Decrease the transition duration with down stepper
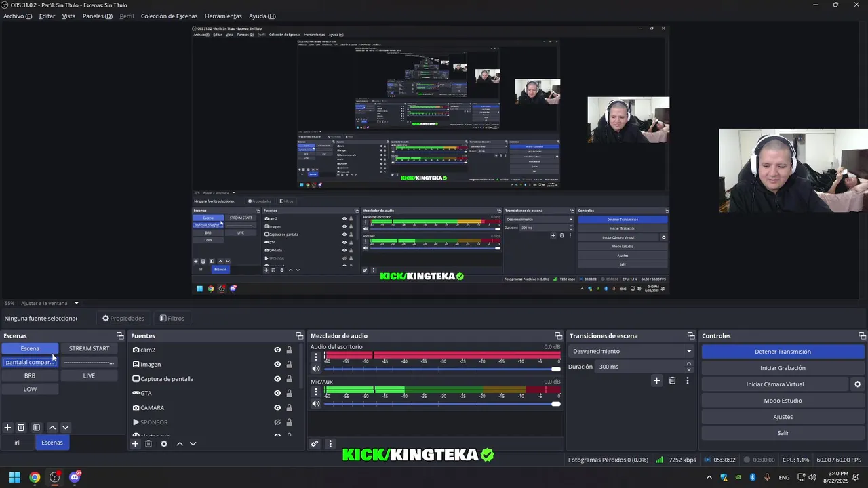This screenshot has width=868, height=488. click(x=689, y=369)
